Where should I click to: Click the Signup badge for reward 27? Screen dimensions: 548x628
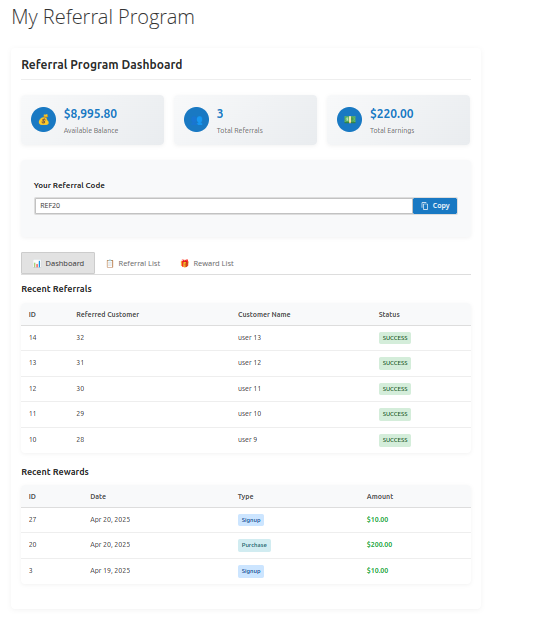[x=251, y=520]
